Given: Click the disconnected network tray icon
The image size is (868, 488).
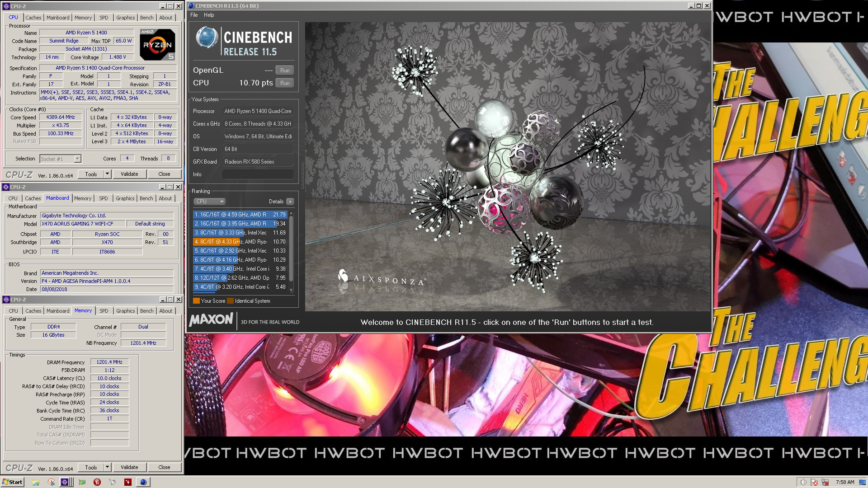Looking at the screenshot, I should [x=825, y=482].
